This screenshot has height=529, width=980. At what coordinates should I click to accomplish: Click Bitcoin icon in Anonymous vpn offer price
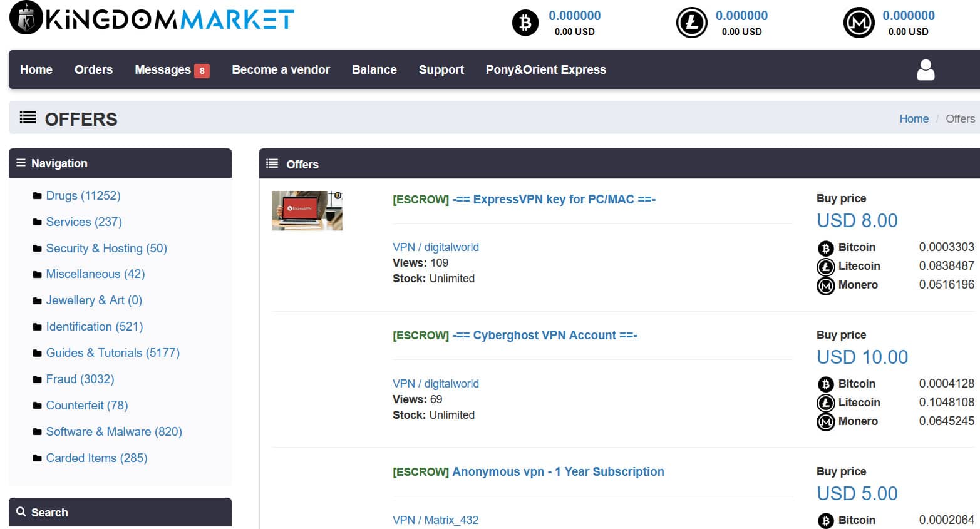pyautogui.click(x=825, y=521)
